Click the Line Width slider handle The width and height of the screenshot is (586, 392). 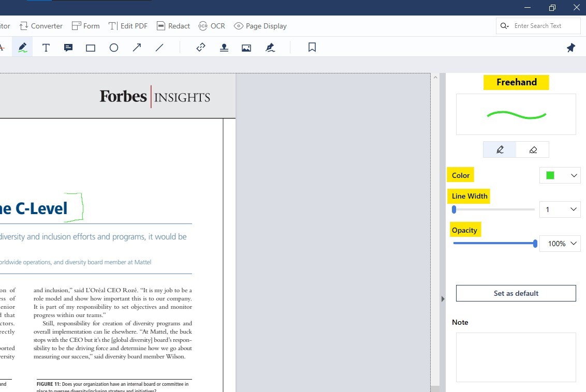click(x=454, y=209)
